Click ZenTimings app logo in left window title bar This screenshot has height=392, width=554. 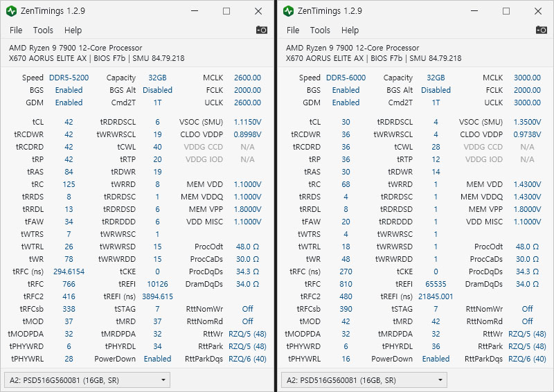pos(11,11)
